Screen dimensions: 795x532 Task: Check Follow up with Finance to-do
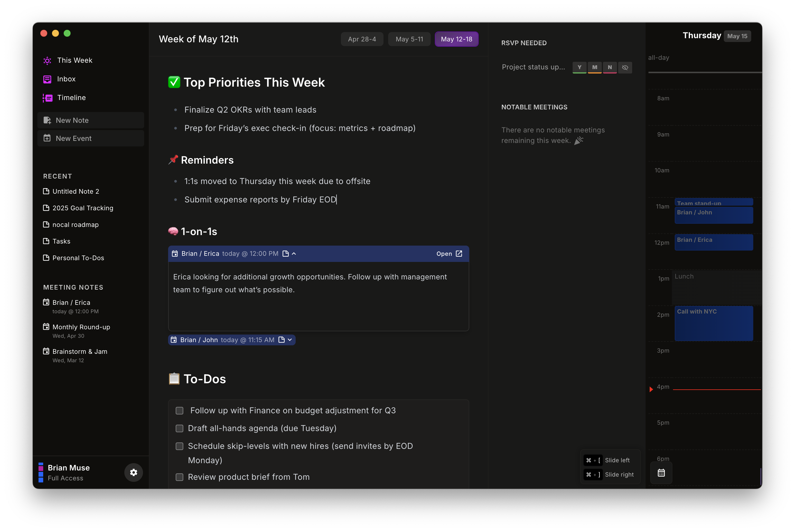point(179,411)
